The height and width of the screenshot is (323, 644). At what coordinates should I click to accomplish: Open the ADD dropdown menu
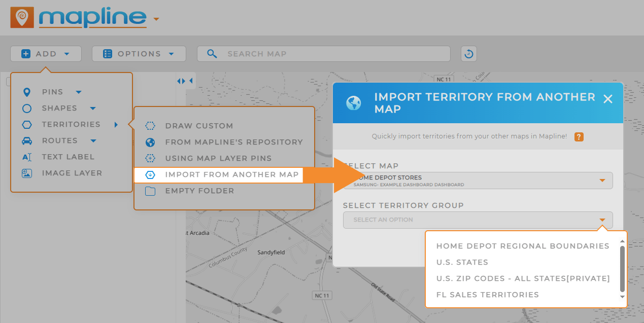[46, 53]
